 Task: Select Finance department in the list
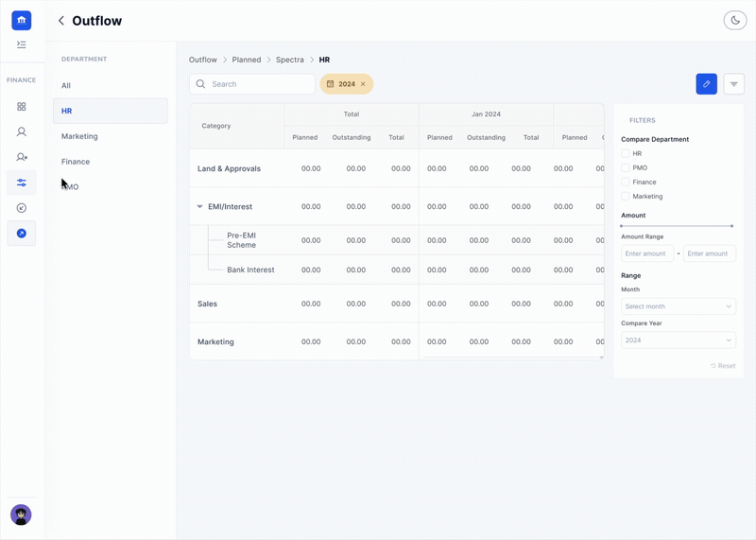pyautogui.click(x=111, y=162)
